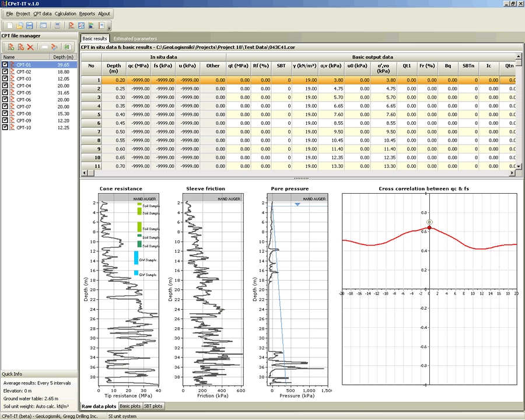This screenshot has height=420, width=525.
Task: Click the calculator icon in the main toolbar
Action: (x=57, y=26)
